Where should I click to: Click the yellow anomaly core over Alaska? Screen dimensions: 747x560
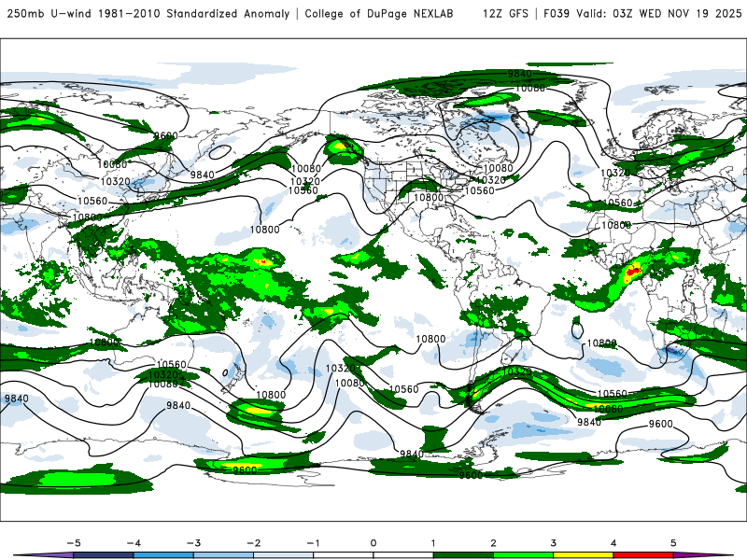(340, 145)
